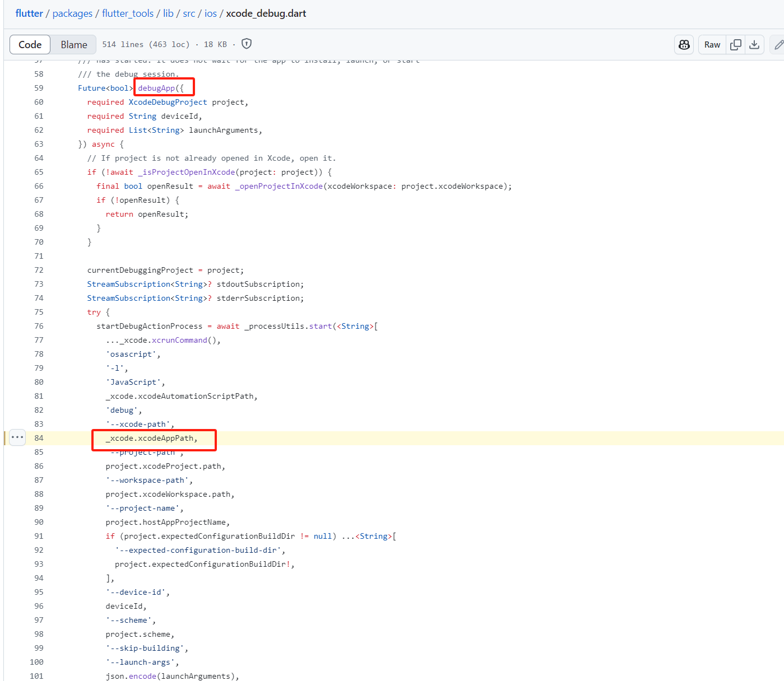Click 'osascript' string on line 78
This screenshot has width=784, height=681.
tap(131, 354)
